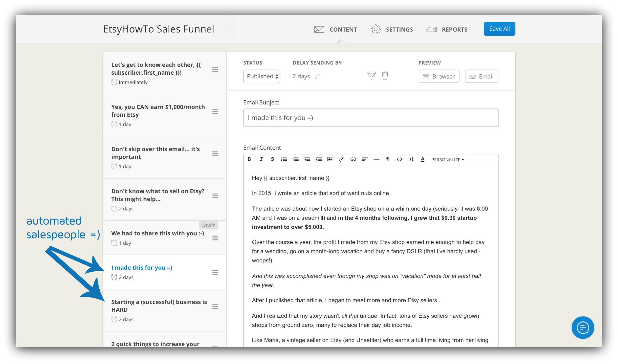Click drag handle for "Yes, you CAN earn" email
The height and width of the screenshot is (364, 618).
[x=215, y=112]
